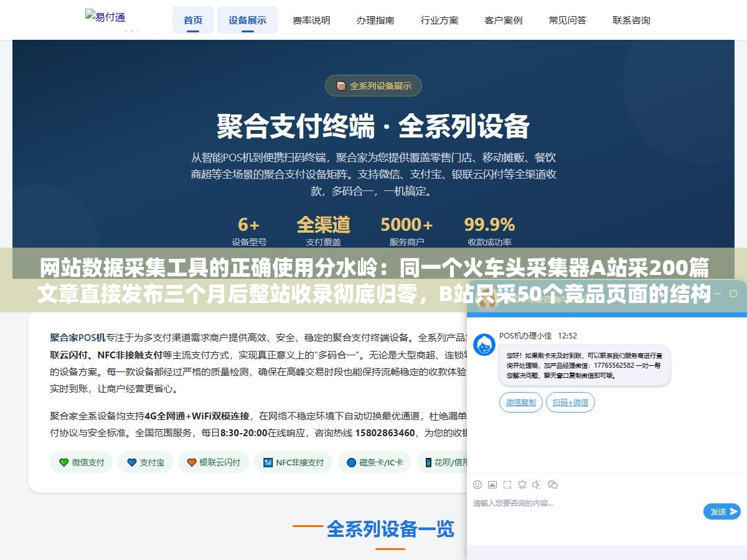Open the emoji picker in chat

[x=477, y=485]
